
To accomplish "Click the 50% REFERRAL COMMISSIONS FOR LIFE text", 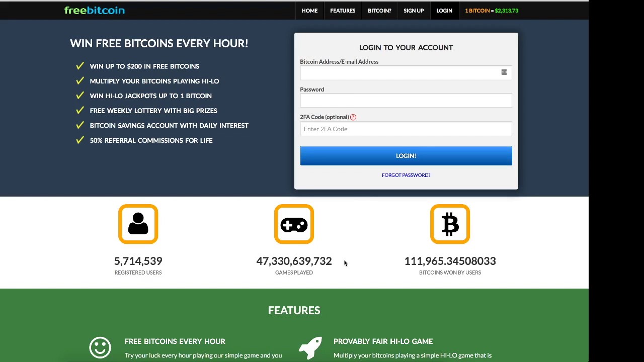I will click(151, 140).
